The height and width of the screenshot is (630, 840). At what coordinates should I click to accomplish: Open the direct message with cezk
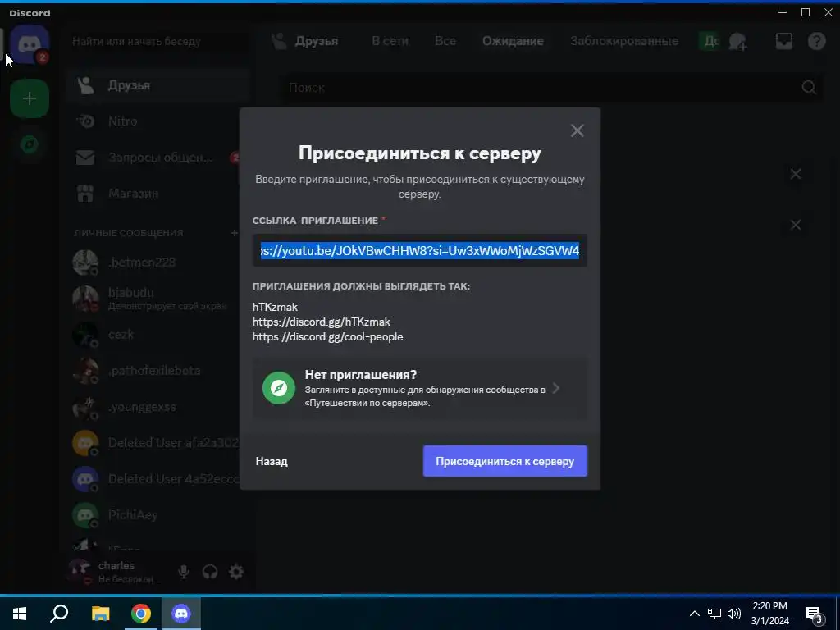(x=158, y=335)
